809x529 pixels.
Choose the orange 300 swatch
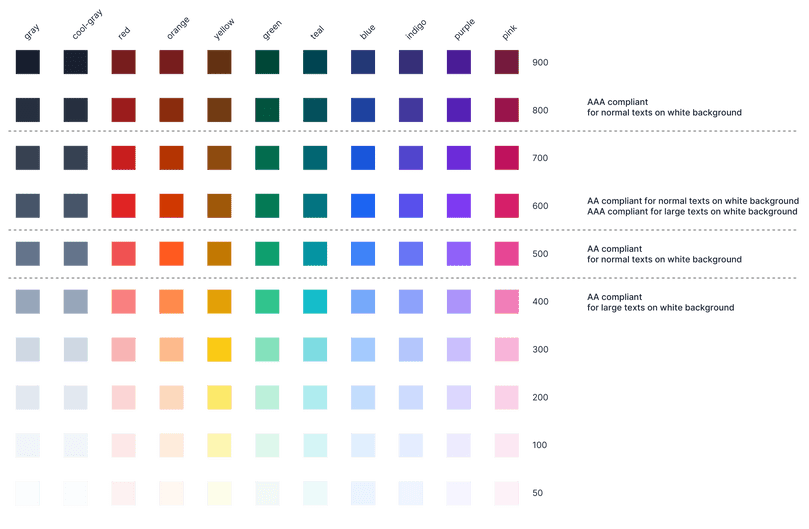coord(172,349)
